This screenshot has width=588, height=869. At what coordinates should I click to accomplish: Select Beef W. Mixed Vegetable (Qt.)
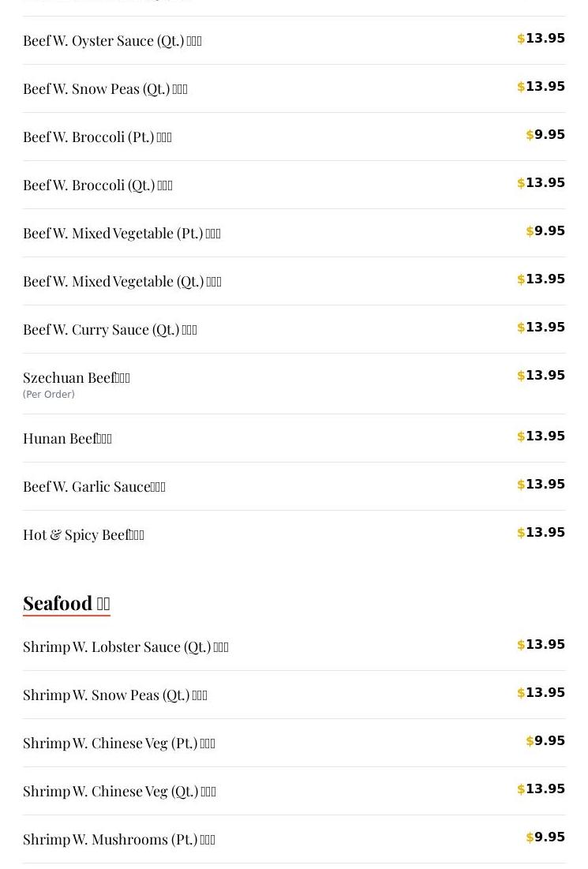[122, 282]
